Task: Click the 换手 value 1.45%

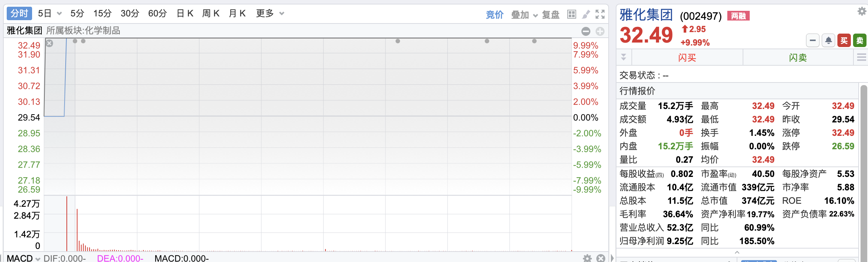Action: (x=762, y=133)
